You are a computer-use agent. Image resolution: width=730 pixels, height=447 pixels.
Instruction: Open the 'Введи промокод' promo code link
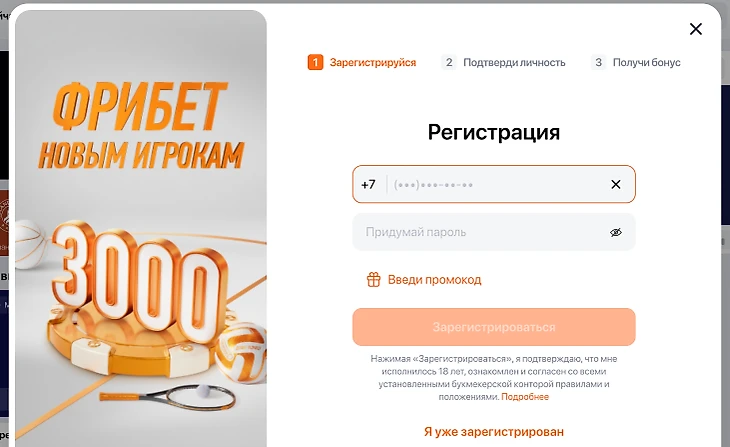tap(434, 280)
